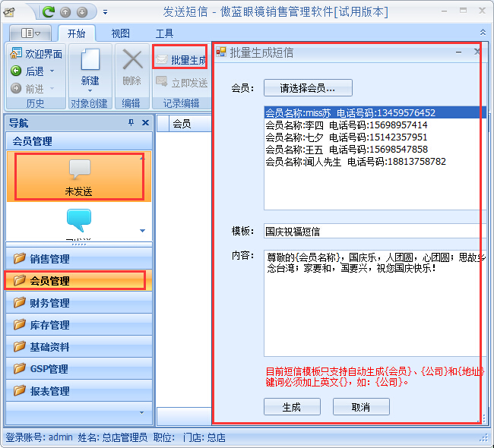Expand the quick access toolbar customize arrow
The height and width of the screenshot is (448, 494).
pyautogui.click(x=105, y=12)
